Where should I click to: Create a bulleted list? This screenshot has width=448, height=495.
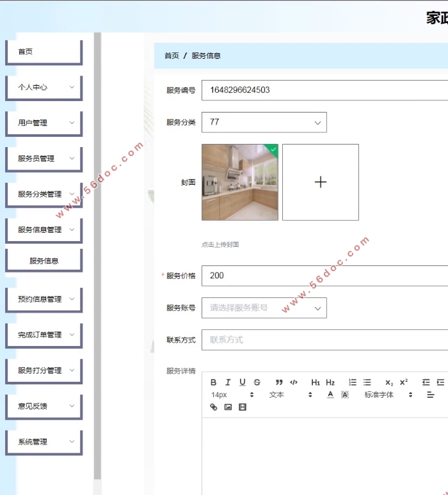[x=367, y=382]
